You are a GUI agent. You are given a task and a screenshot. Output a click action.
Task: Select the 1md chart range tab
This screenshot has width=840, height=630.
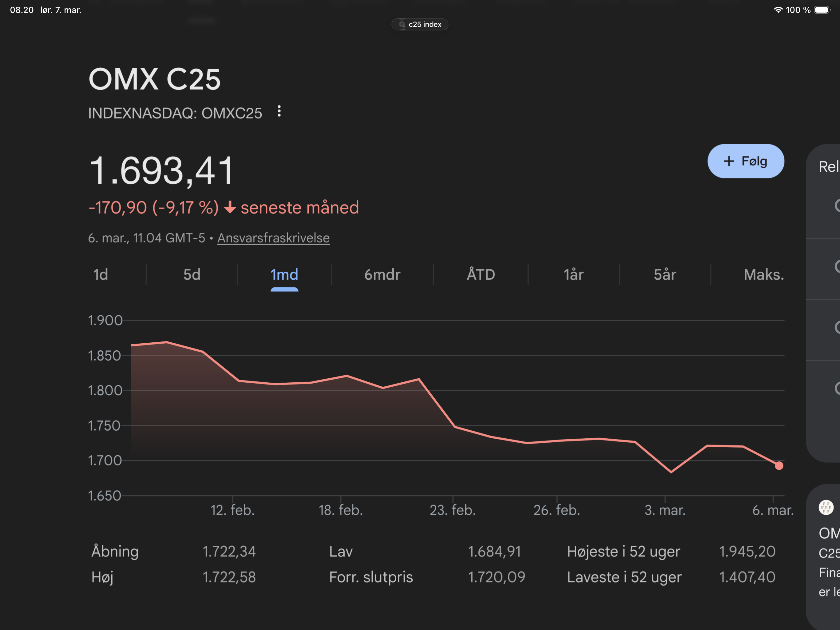(284, 275)
